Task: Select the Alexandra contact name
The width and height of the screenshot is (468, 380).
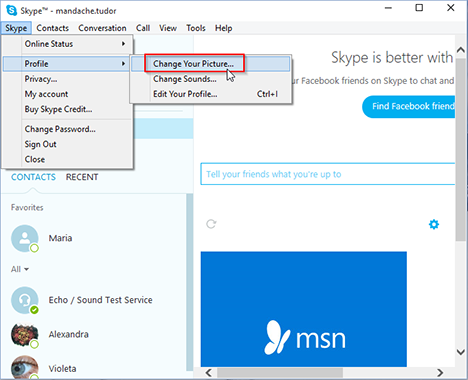Action: coord(69,334)
